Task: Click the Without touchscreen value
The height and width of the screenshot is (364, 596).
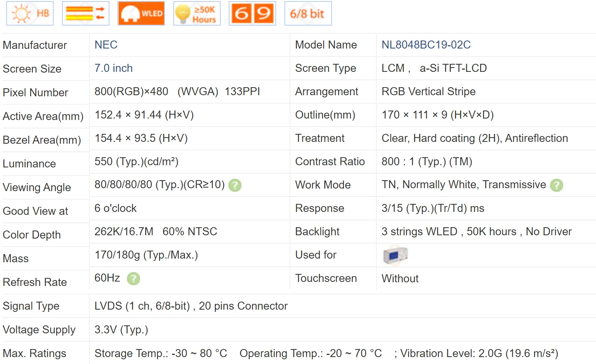Action: pyautogui.click(x=400, y=279)
